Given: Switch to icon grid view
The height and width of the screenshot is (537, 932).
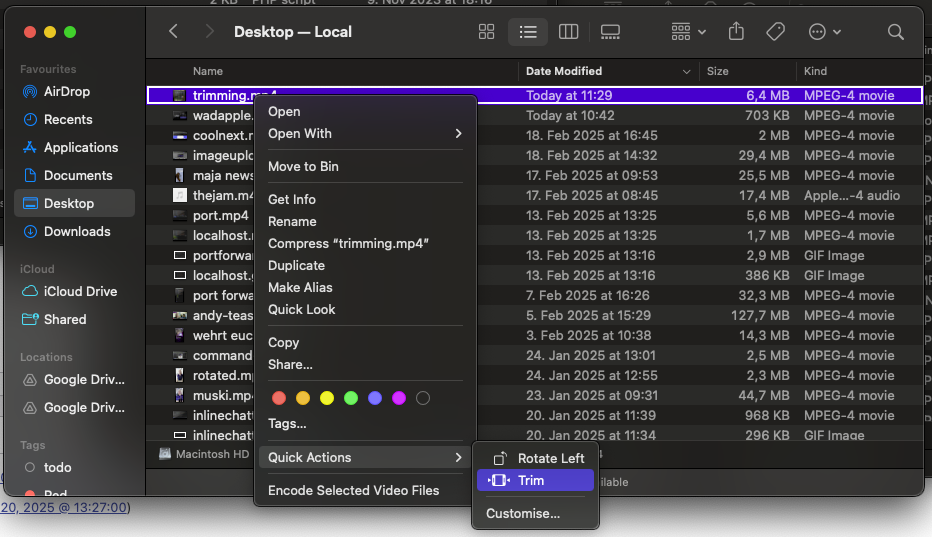Looking at the screenshot, I should click(x=486, y=32).
